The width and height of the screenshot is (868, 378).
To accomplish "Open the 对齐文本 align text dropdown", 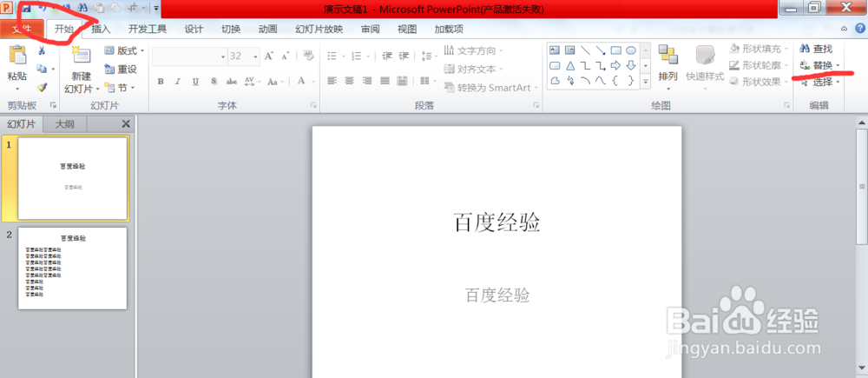I will click(x=473, y=70).
